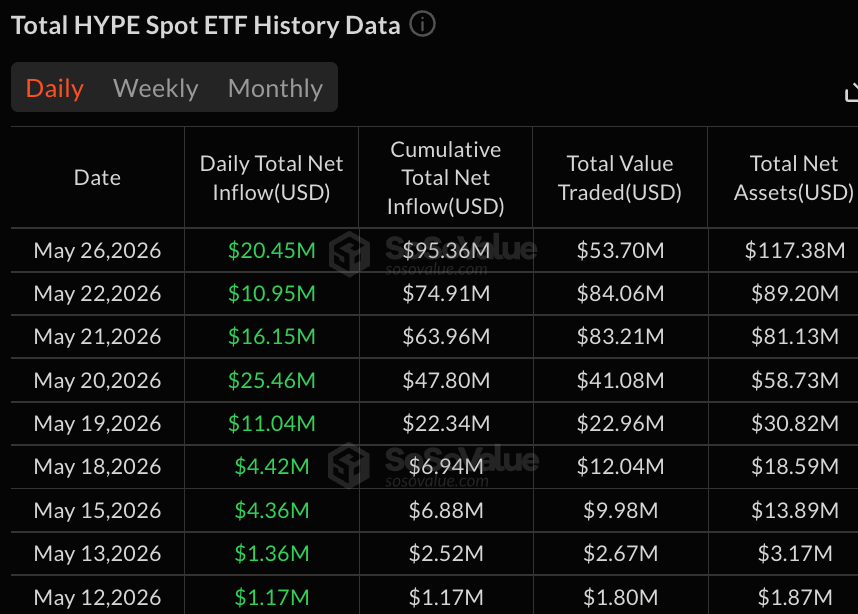Select the $6.88M cumulative inflow value
Image resolution: width=858 pixels, height=614 pixels.
[x=446, y=510]
